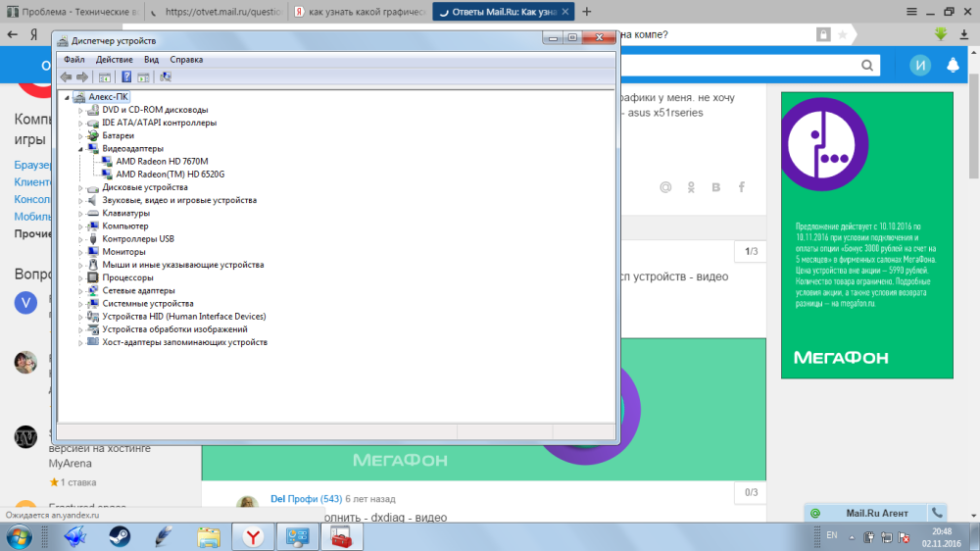980x551 pixels.
Task: Open Steam from the taskbar
Action: tap(120, 537)
